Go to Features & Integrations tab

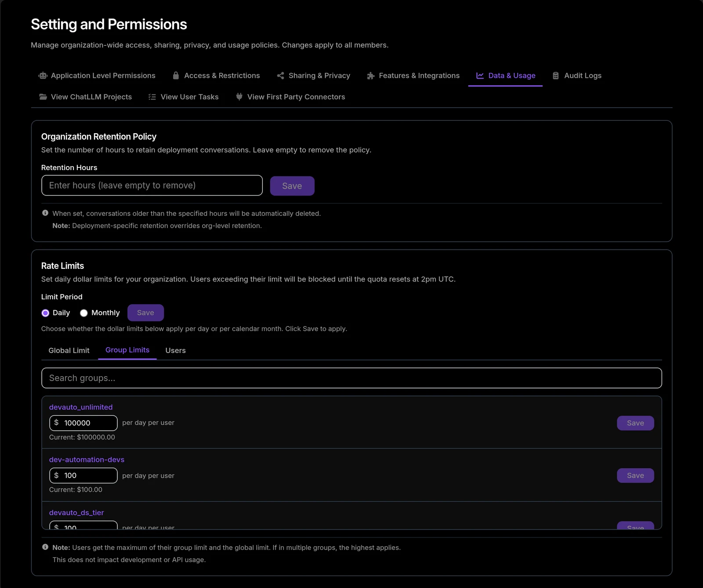click(x=413, y=76)
